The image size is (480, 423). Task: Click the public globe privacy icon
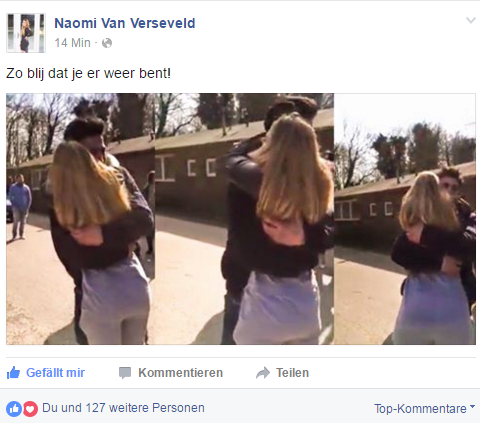point(107,43)
